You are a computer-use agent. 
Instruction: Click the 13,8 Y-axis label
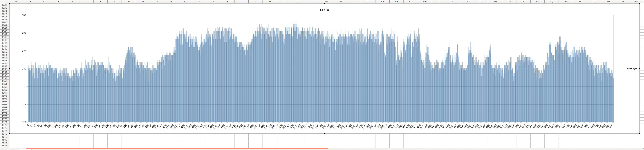24,15
